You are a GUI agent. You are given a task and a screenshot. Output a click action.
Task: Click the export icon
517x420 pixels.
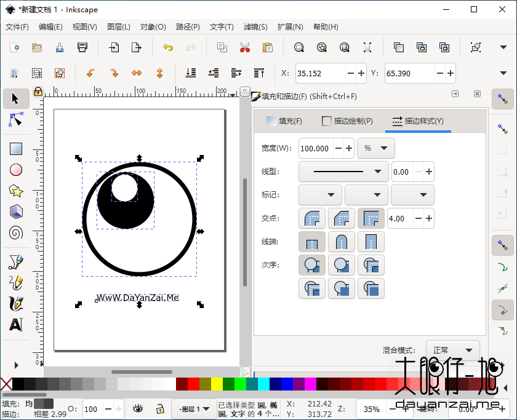point(136,47)
